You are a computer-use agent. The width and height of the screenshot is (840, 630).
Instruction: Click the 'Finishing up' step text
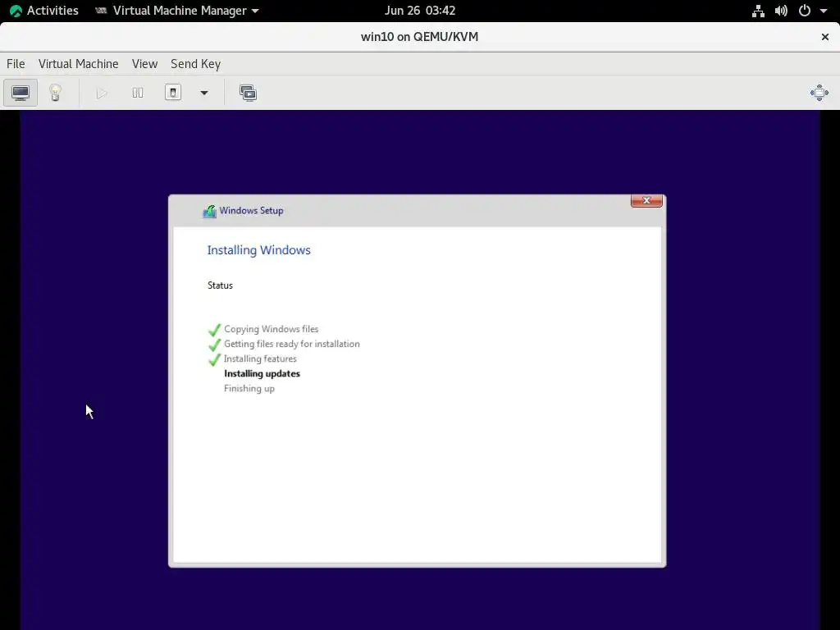click(249, 389)
